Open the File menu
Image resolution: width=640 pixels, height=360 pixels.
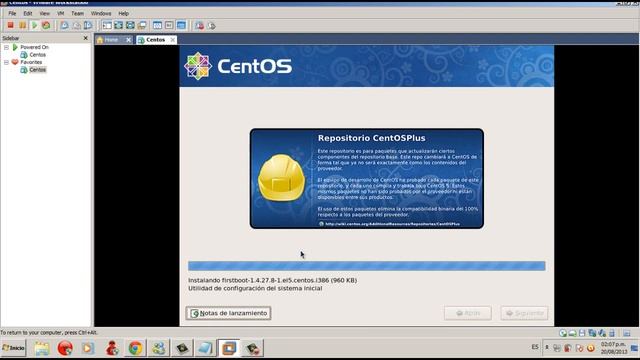point(12,13)
